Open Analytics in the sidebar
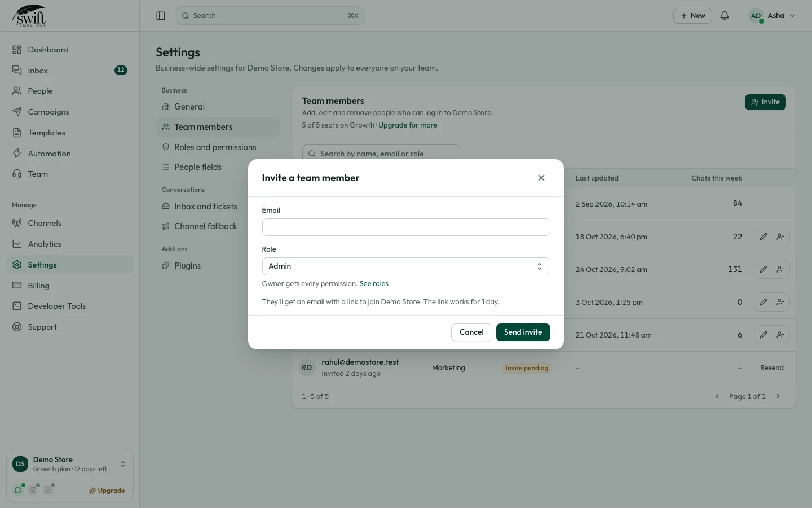 click(70, 244)
